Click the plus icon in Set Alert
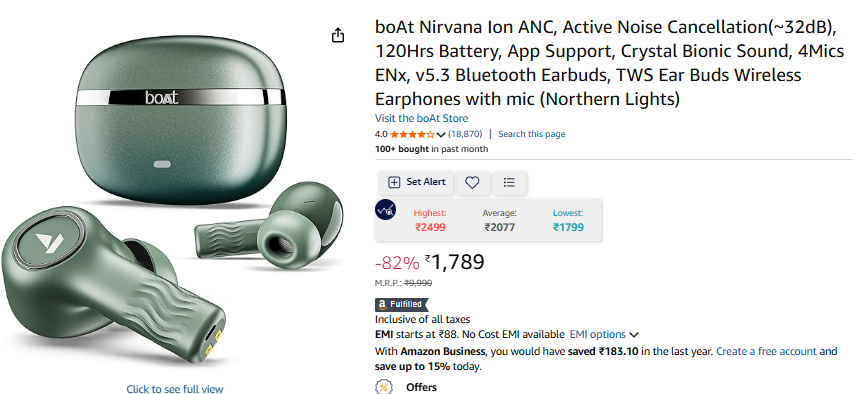Image resolution: width=859 pixels, height=394 pixels. (394, 182)
